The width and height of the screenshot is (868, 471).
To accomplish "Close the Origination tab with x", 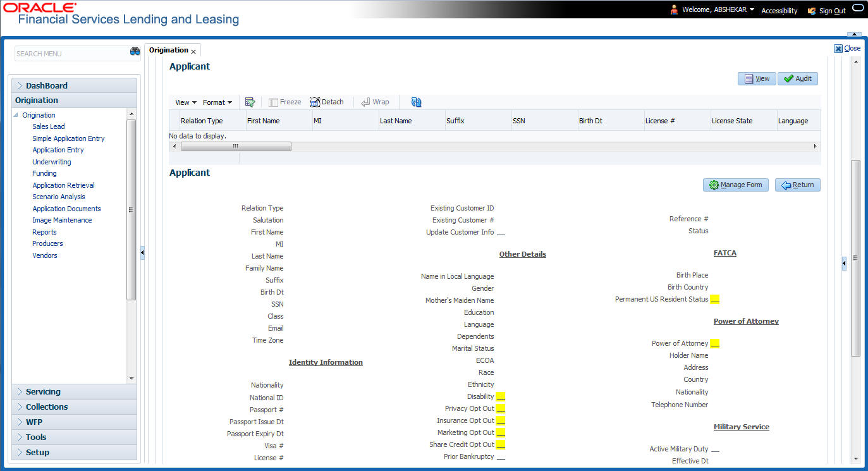I will click(193, 52).
